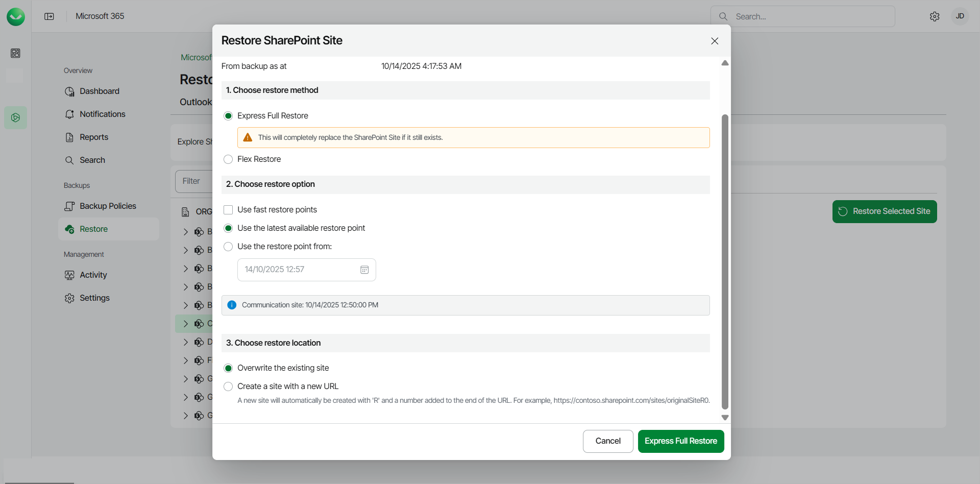Select Use the restore point from option

pyautogui.click(x=228, y=247)
